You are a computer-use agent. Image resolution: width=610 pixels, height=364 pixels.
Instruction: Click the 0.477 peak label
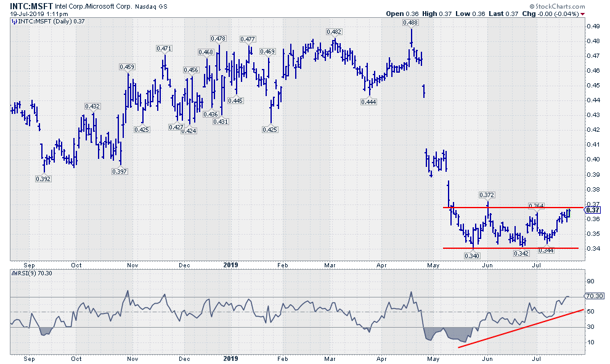pos(248,39)
